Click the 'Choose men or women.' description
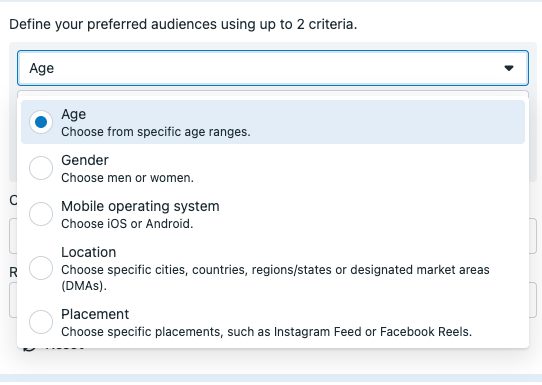Screen dimensions: 542x385 pyautogui.click(x=128, y=178)
